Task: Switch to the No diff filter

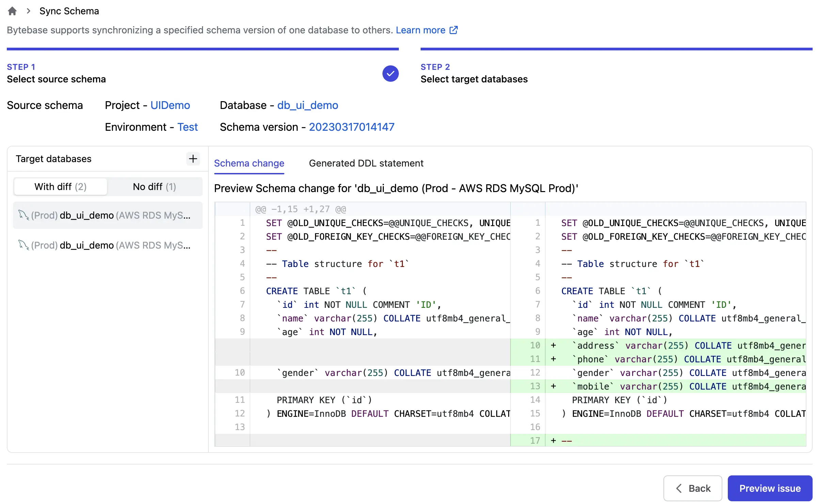Action: (154, 187)
